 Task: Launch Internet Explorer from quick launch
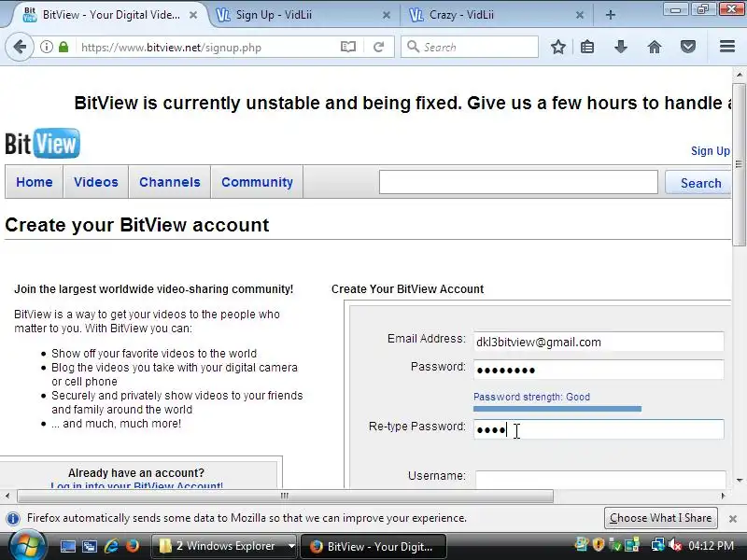(x=111, y=546)
